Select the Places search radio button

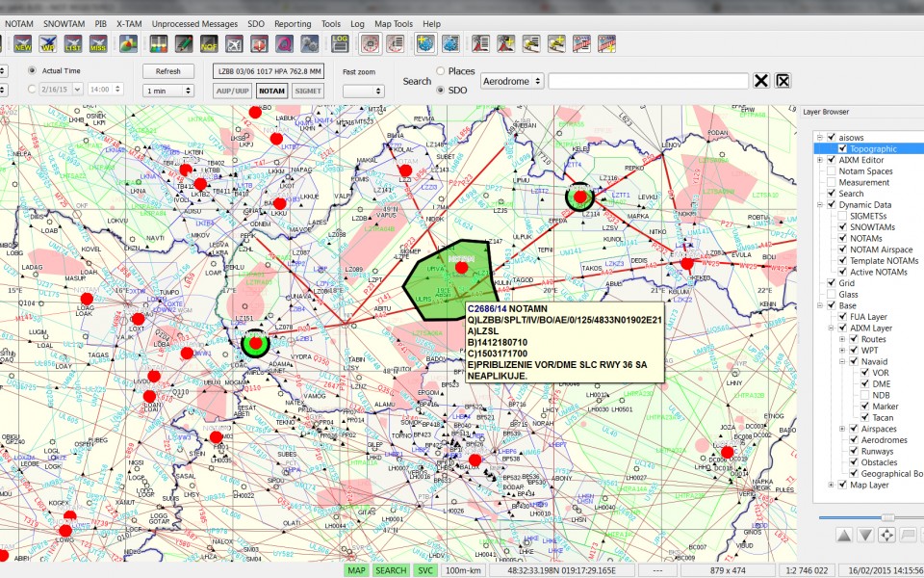click(x=440, y=70)
